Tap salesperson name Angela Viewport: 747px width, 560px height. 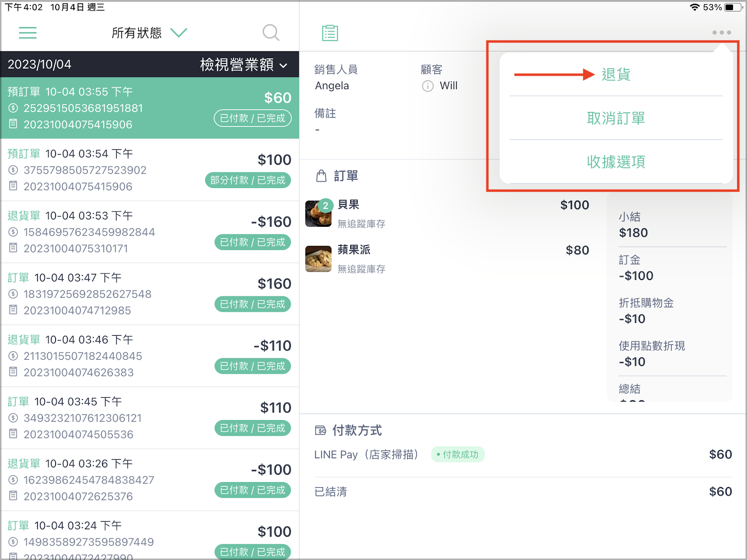click(332, 86)
